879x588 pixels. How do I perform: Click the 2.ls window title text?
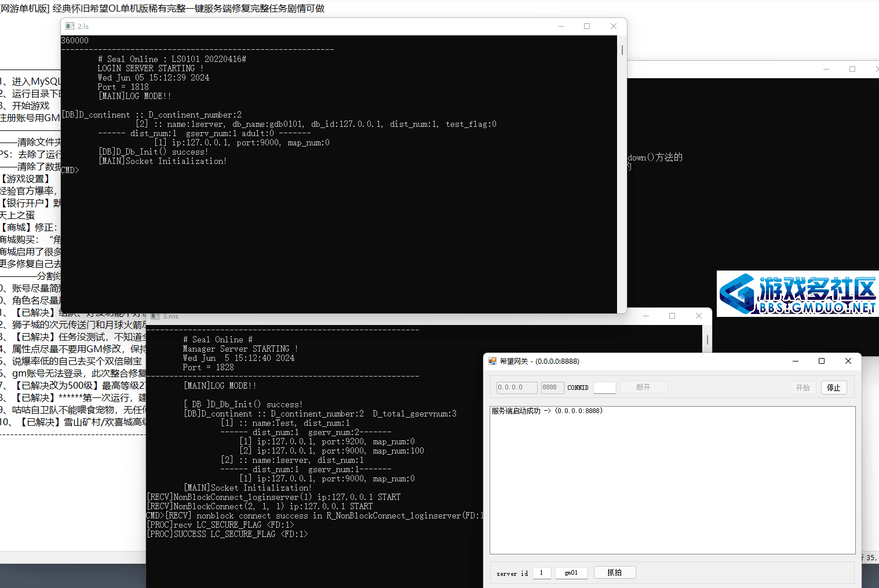coord(83,27)
